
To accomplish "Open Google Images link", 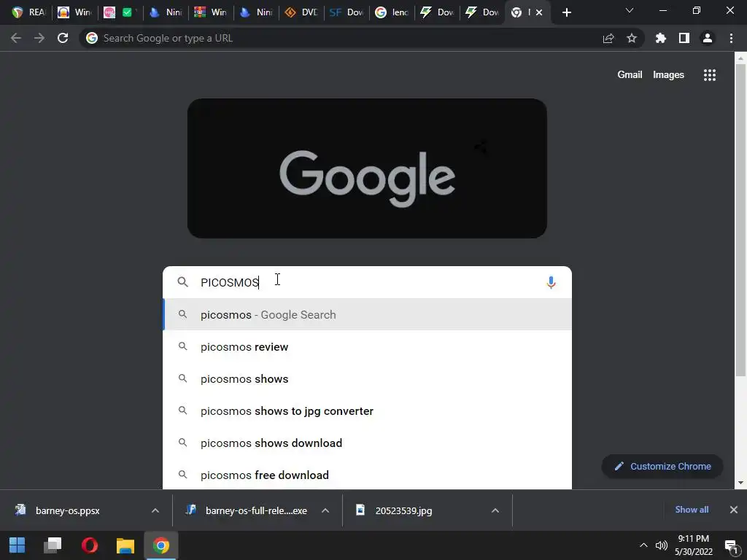I will click(668, 75).
